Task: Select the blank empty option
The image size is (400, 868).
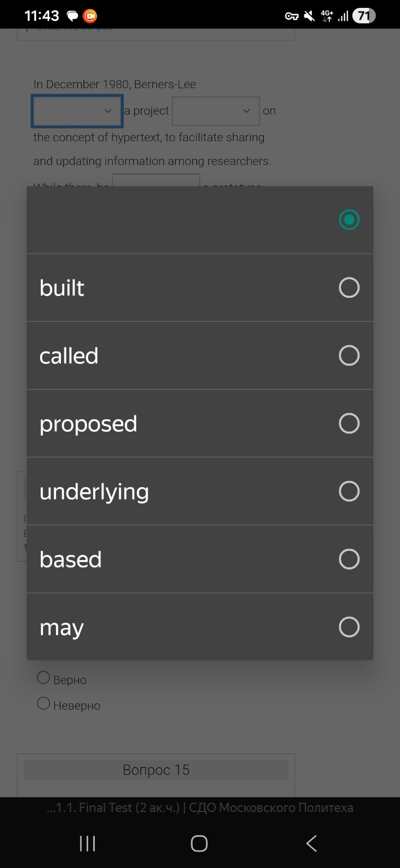Action: click(x=199, y=220)
